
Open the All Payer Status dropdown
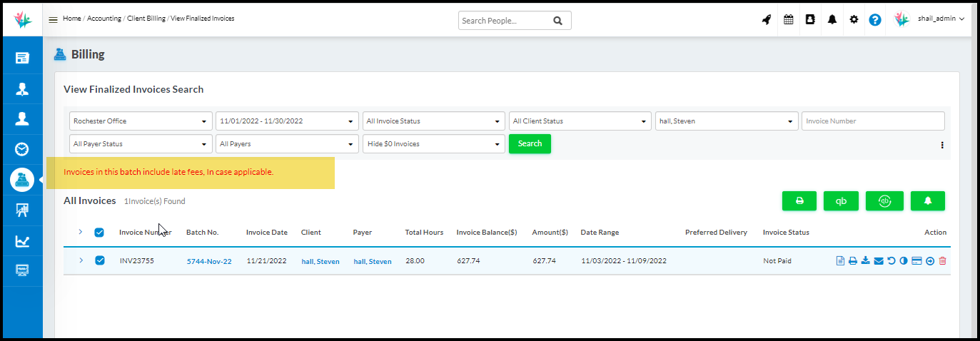coord(141,144)
